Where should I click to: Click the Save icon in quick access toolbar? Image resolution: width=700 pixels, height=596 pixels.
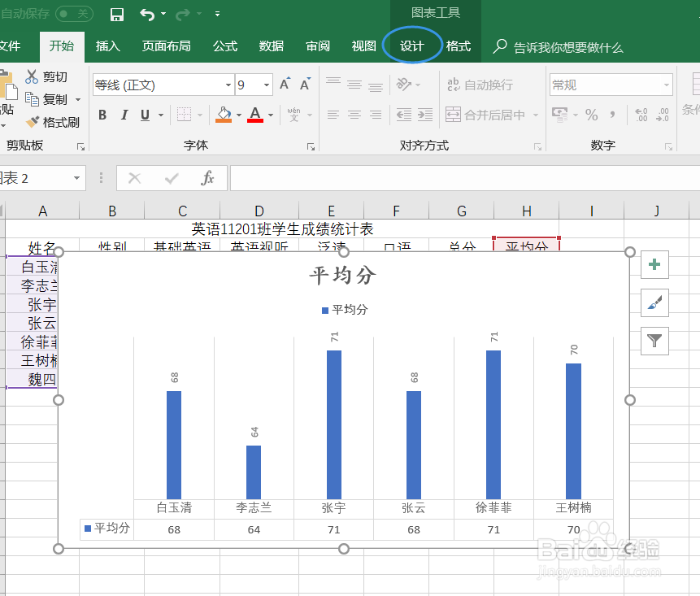(117, 15)
